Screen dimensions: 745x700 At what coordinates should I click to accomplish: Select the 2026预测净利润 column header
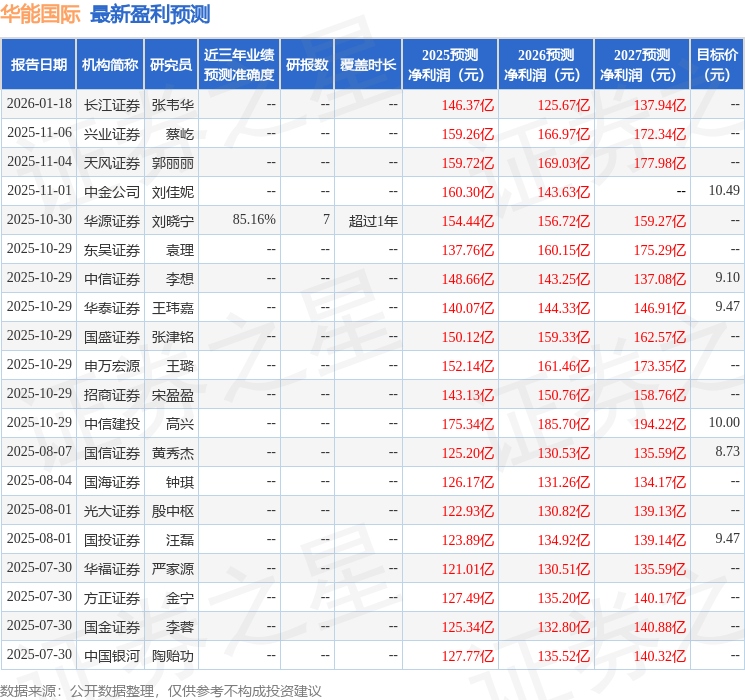[546, 65]
